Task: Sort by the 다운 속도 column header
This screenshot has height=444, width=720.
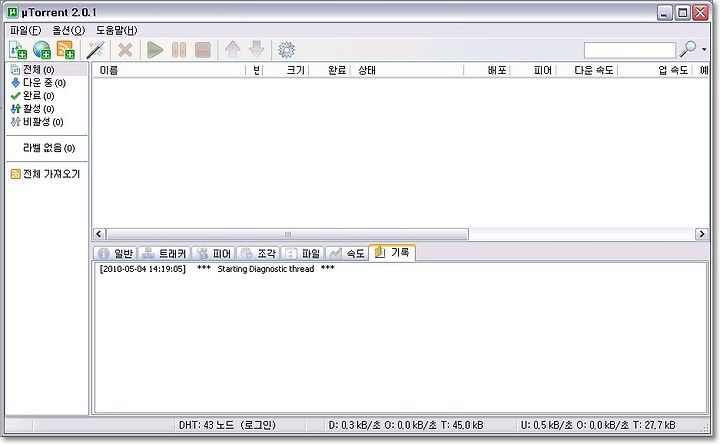Action: coord(587,70)
